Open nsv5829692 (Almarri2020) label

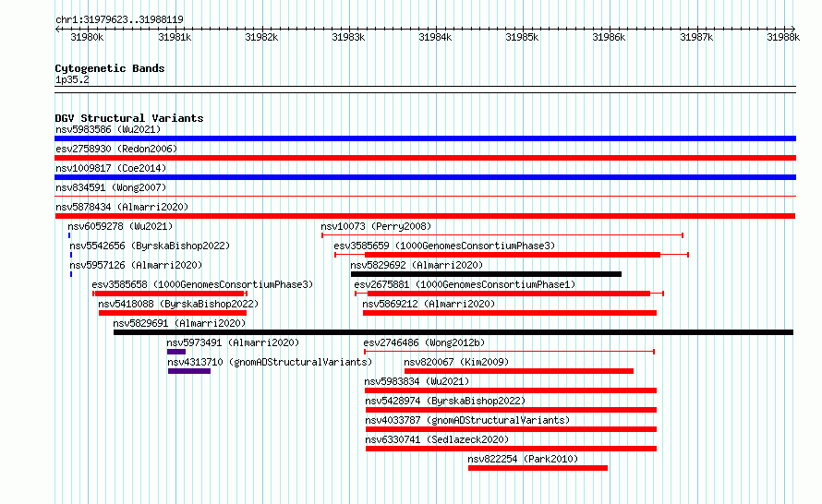[x=417, y=265]
